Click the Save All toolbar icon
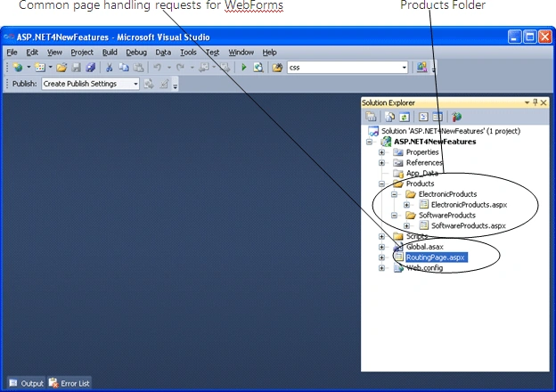Viewport: 556px width, 392px height. 91,67
